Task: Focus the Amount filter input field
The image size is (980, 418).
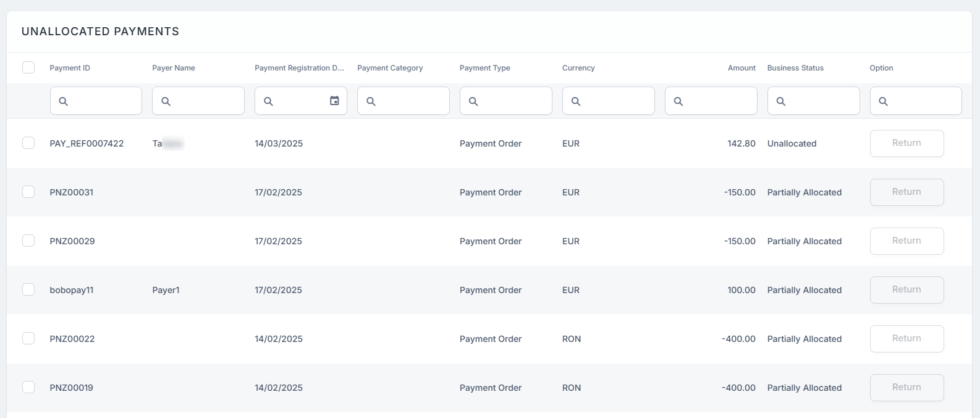Action: pos(718,101)
